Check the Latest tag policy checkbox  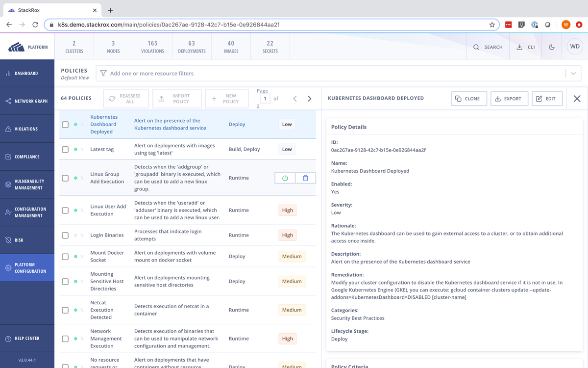coord(65,149)
